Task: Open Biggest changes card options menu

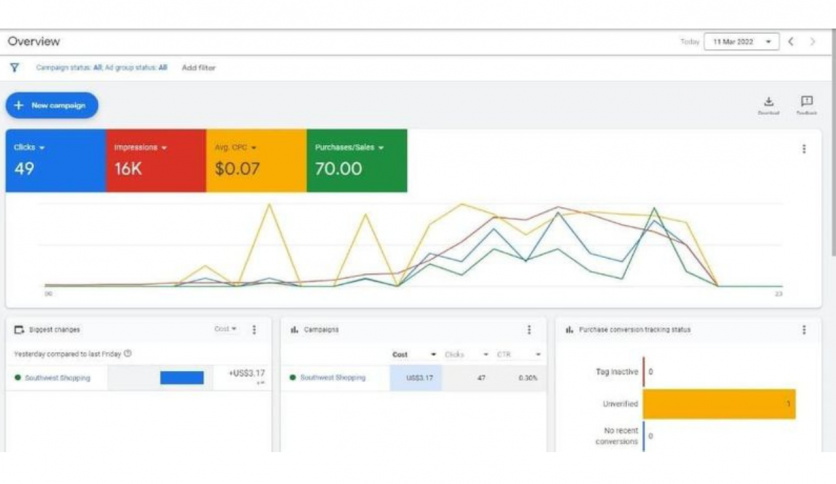Action: pyautogui.click(x=254, y=329)
